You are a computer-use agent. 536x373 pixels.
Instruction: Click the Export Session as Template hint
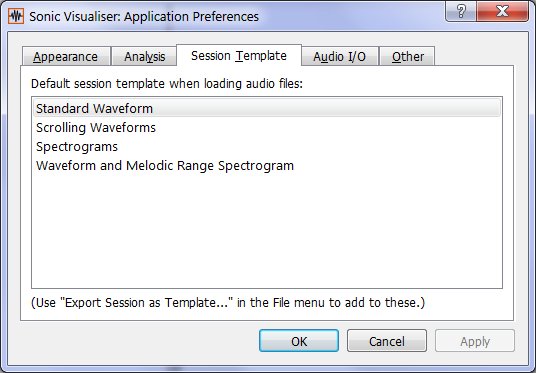click(228, 303)
